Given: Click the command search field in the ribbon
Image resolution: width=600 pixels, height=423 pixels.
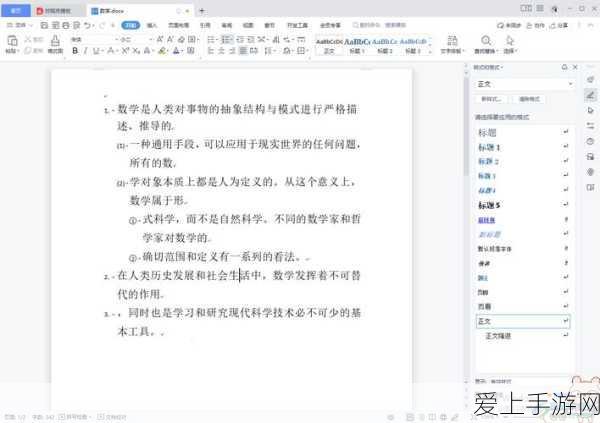Looking at the screenshot, I should pyautogui.click(x=379, y=25).
